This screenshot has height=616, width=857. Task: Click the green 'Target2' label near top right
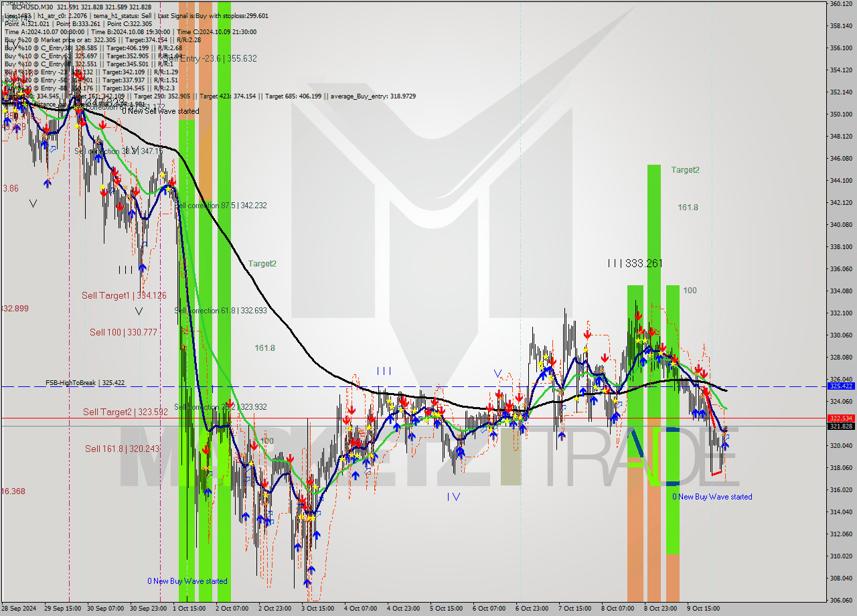(x=686, y=170)
